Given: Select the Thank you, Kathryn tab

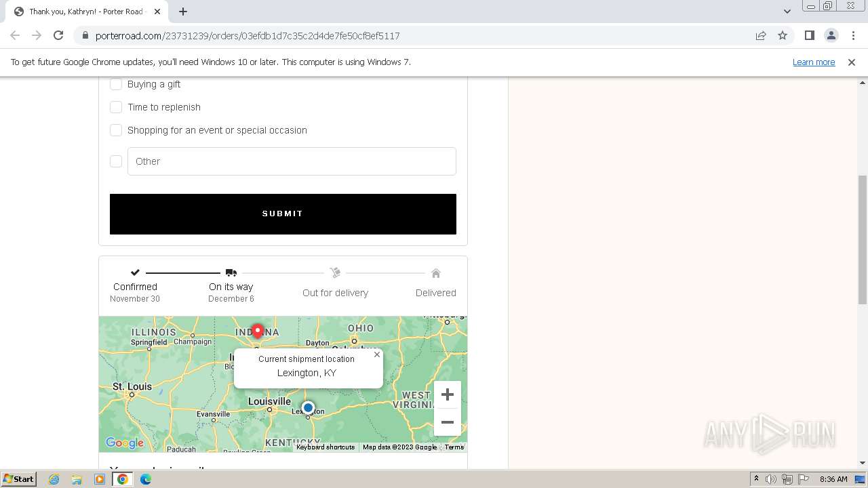Looking at the screenshot, I should pos(85,12).
